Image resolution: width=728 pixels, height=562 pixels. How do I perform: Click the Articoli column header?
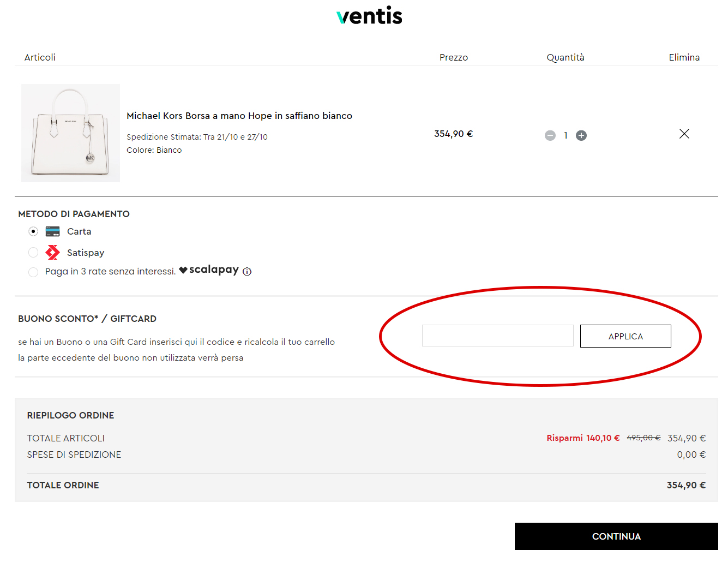(40, 57)
